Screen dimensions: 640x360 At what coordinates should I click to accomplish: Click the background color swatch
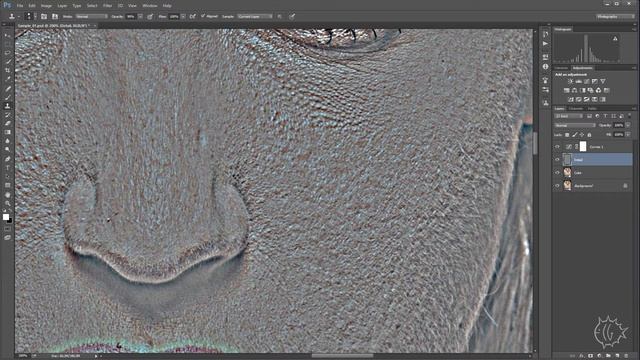pyautogui.click(x=9, y=220)
